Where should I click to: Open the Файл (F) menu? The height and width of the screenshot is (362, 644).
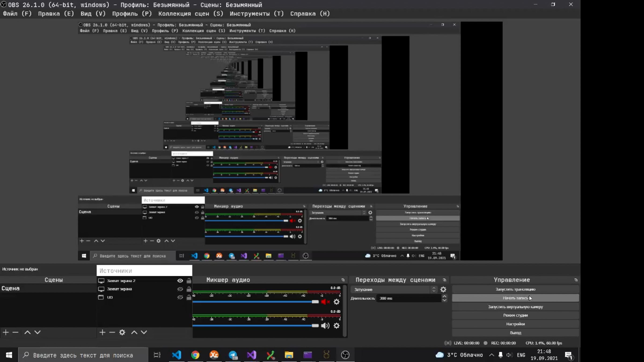pos(17,14)
